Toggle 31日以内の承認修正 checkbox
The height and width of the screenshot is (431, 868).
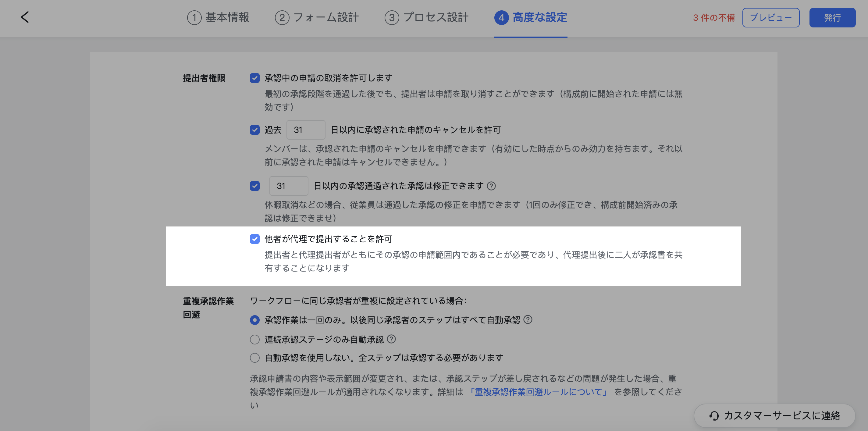[255, 186]
